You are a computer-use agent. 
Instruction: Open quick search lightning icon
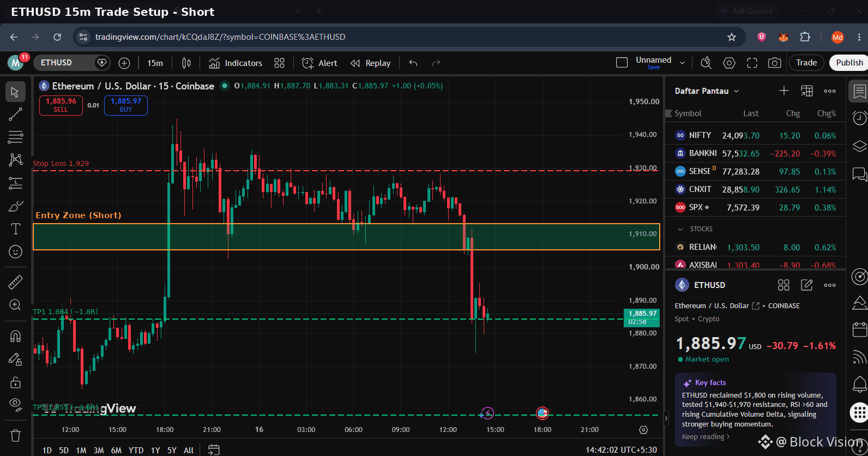coord(706,63)
